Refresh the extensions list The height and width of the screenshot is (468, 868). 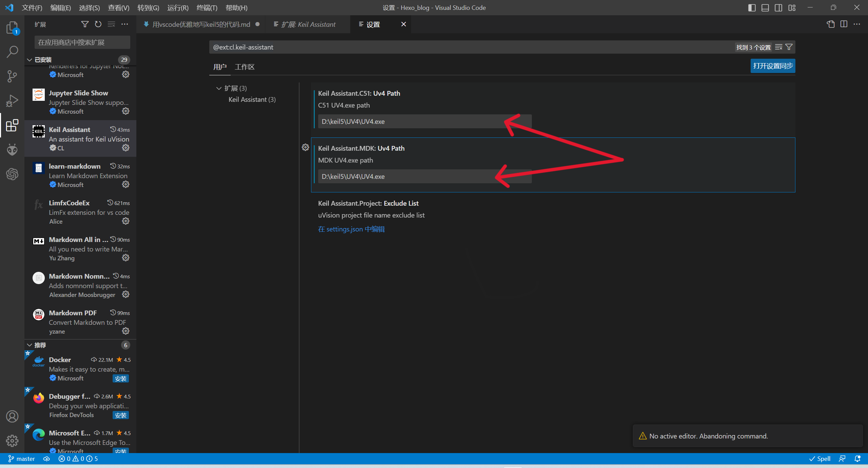[x=98, y=24]
